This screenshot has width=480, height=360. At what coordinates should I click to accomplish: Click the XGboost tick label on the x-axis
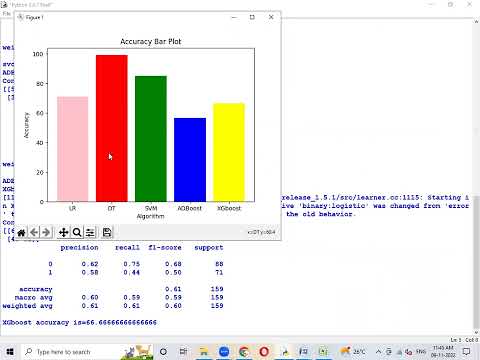(229, 208)
